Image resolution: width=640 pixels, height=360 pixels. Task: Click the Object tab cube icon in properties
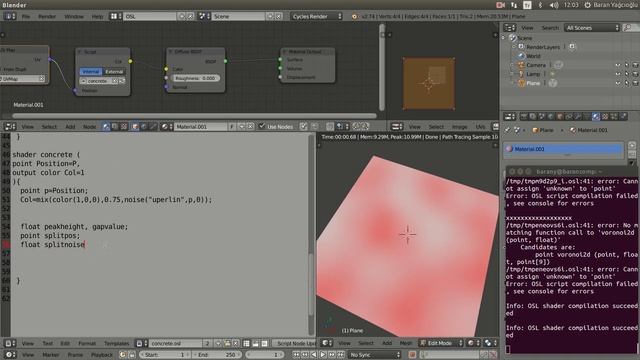560,117
